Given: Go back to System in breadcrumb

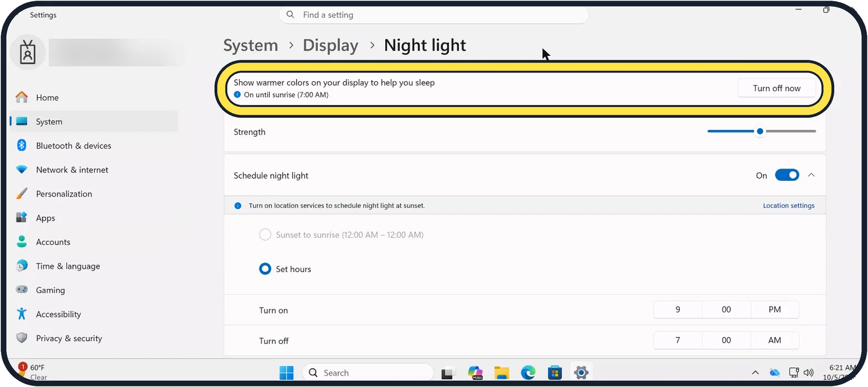Looking at the screenshot, I should tap(251, 45).
